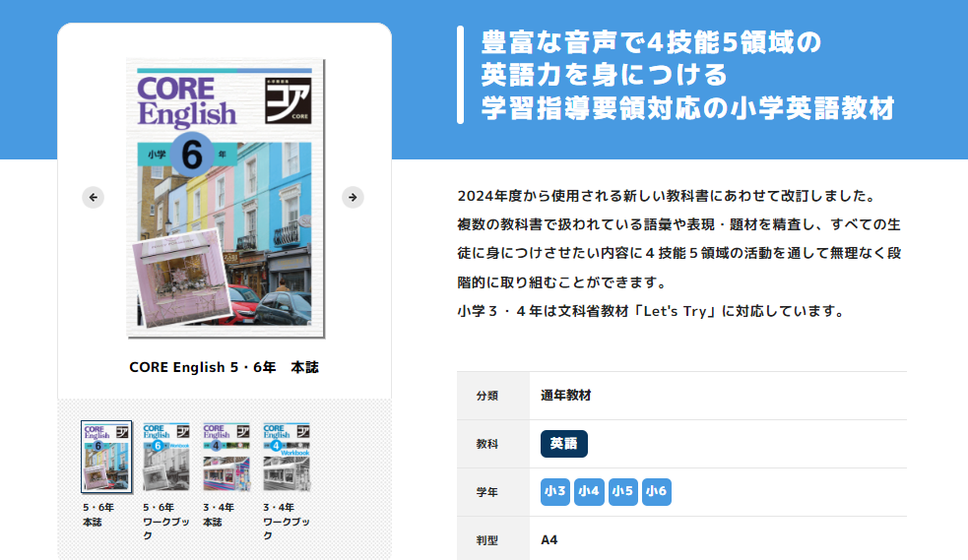Click the 英語 subject tag
Viewport: 968px width, 560px height.
564,444
